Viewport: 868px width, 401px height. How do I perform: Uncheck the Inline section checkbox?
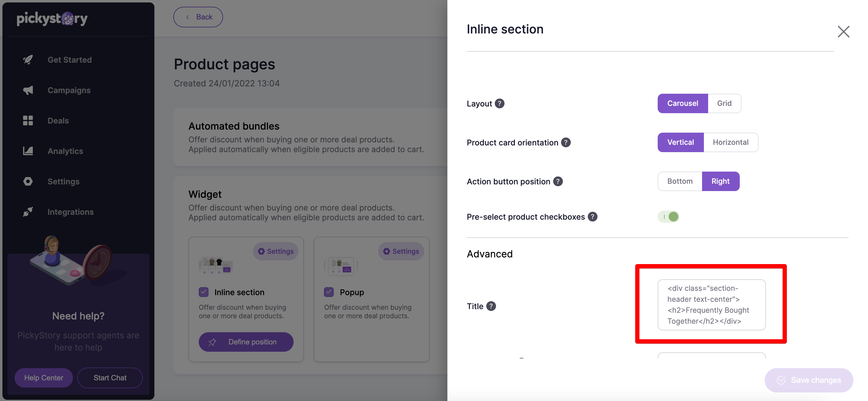coord(204,292)
